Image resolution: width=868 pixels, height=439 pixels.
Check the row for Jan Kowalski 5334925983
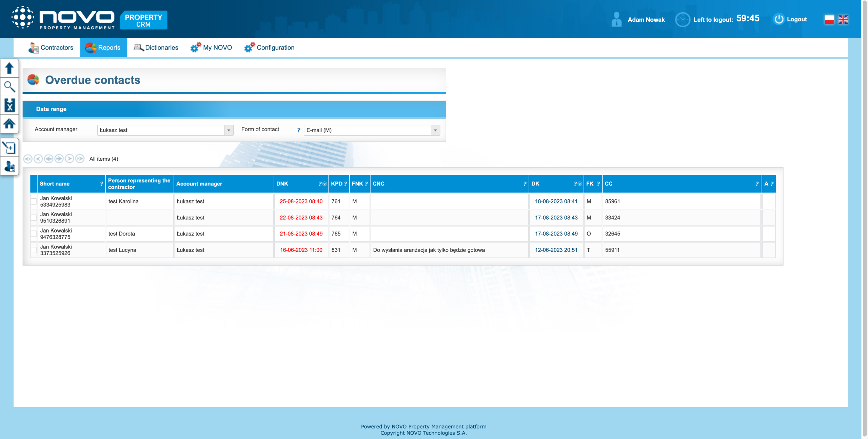pyautogui.click(x=34, y=201)
